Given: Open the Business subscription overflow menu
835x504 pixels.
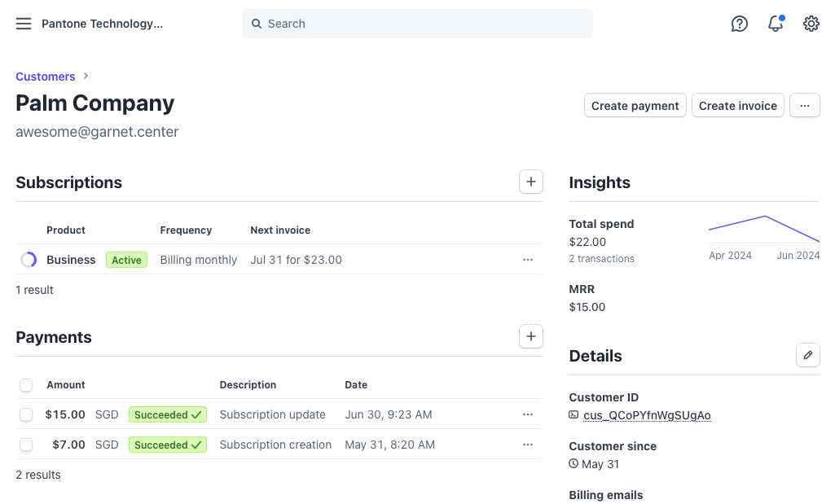Looking at the screenshot, I should tap(527, 259).
